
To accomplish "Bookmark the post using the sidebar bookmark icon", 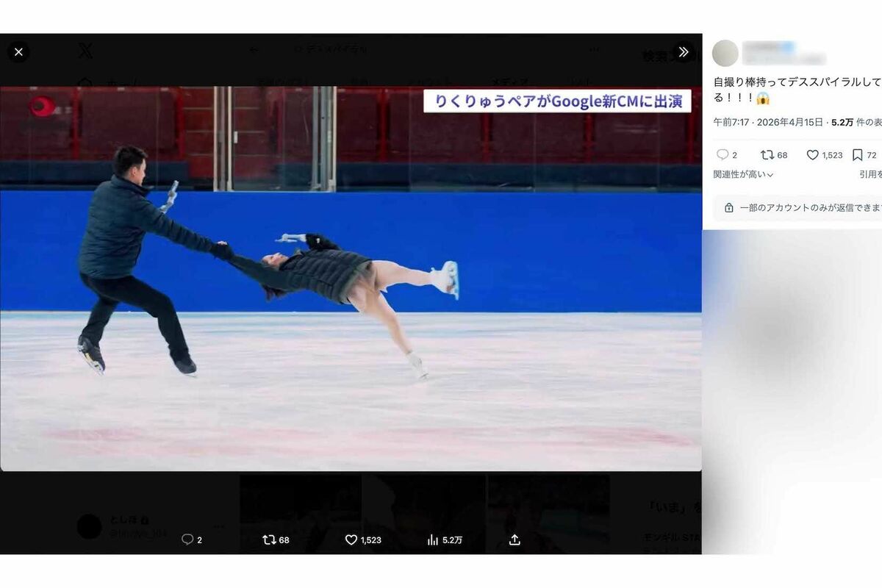I will click(857, 155).
